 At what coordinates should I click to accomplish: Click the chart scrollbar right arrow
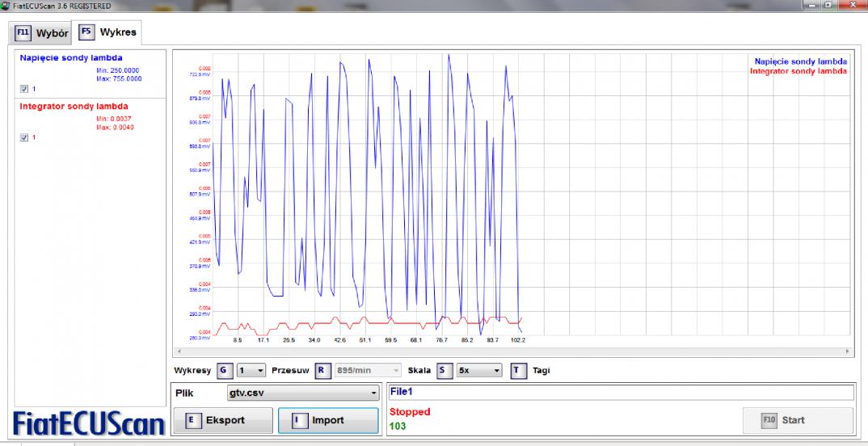click(x=847, y=351)
